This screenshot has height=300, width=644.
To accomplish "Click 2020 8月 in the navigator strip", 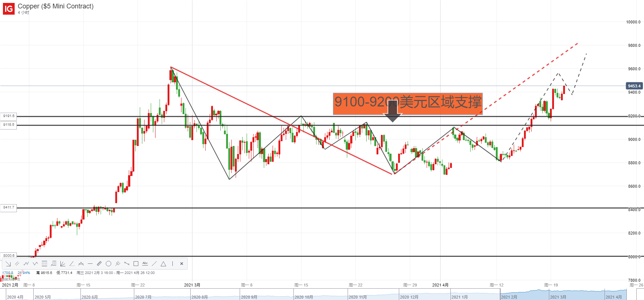I will [199, 297].
